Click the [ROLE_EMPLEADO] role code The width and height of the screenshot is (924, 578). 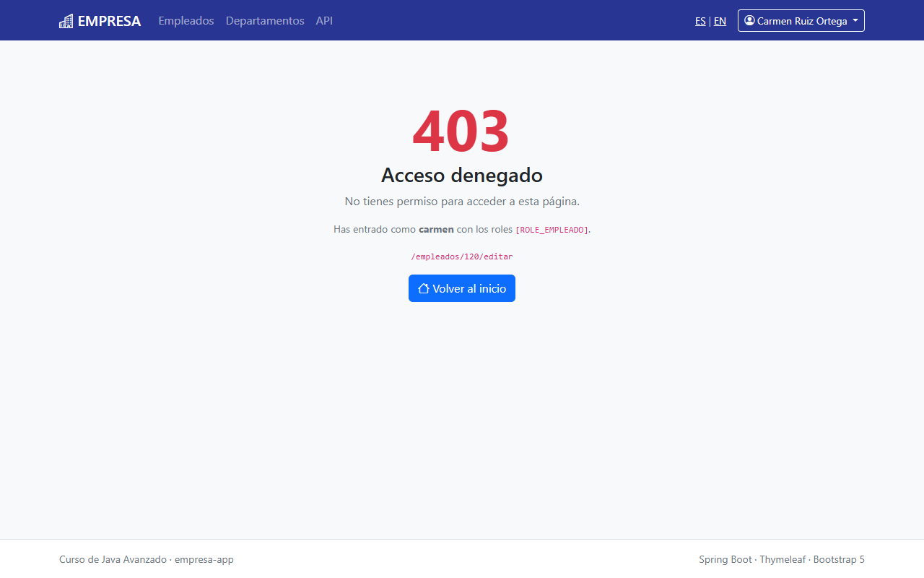click(552, 230)
